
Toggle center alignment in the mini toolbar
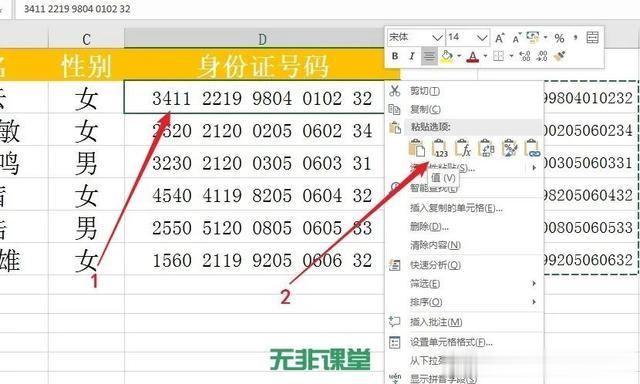pos(429,56)
